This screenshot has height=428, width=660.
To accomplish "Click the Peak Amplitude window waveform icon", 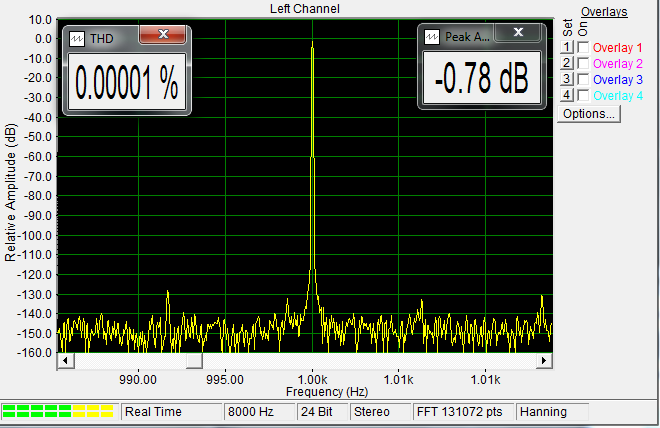I will click(432, 37).
